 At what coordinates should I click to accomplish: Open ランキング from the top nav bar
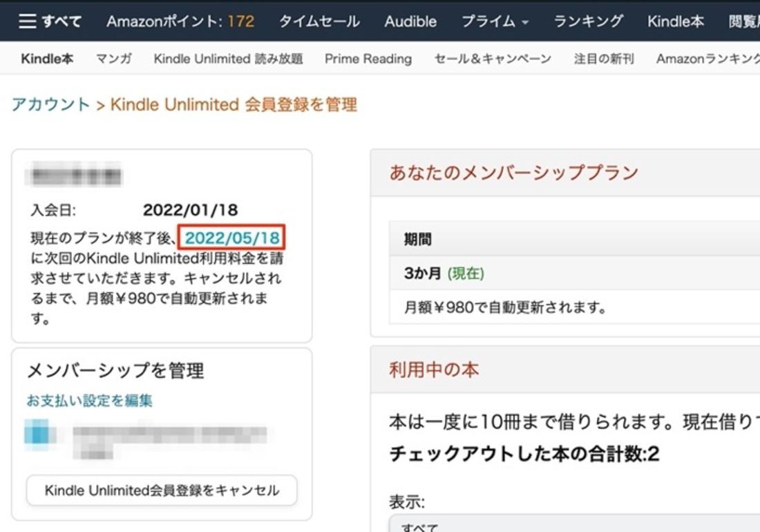click(x=588, y=21)
